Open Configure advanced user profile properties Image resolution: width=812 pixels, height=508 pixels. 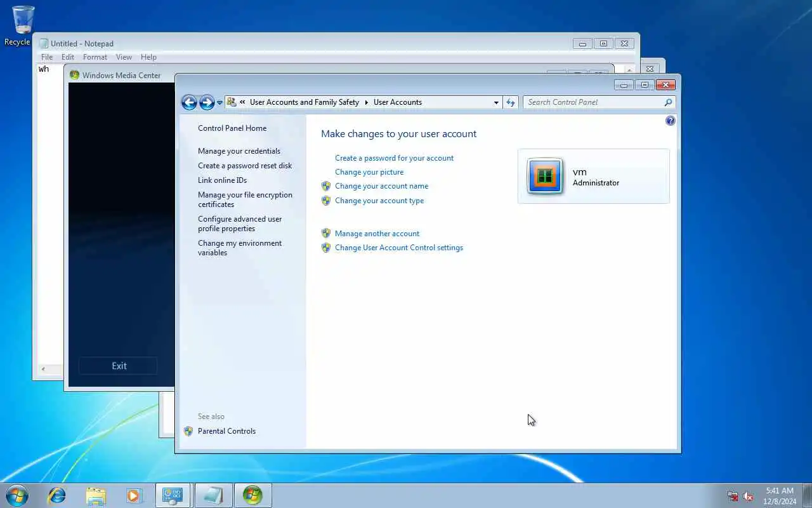click(240, 224)
